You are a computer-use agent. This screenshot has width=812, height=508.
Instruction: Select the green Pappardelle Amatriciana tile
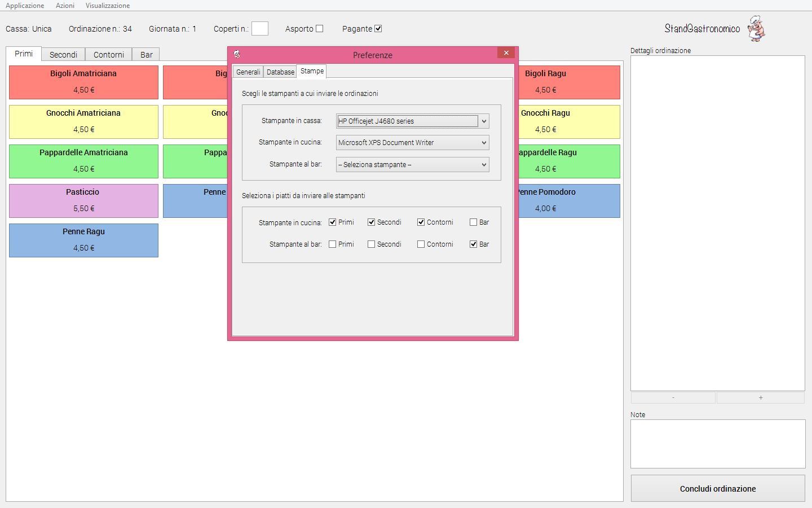[83, 161]
